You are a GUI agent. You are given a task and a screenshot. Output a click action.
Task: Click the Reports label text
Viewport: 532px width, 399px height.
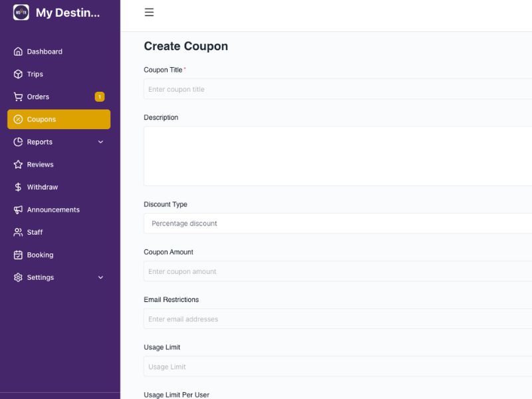pyautogui.click(x=40, y=142)
